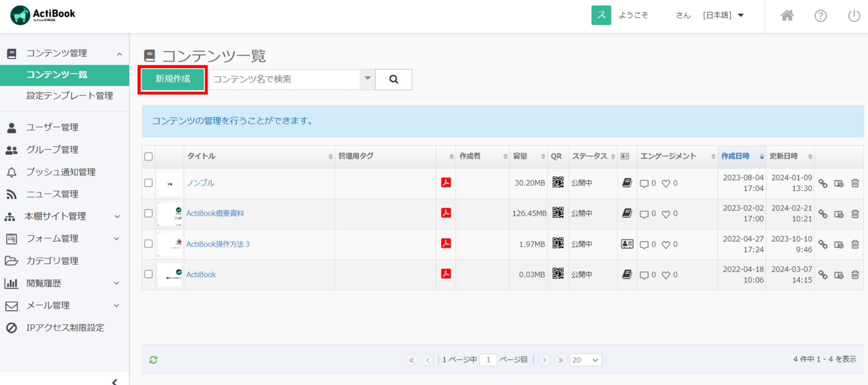Go to the last page button
This screenshot has width=868, height=385.
coord(560,360)
